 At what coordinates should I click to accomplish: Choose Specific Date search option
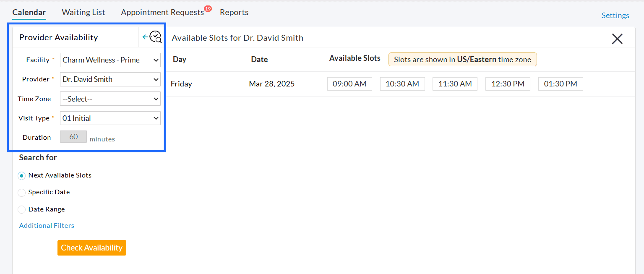pyautogui.click(x=21, y=192)
